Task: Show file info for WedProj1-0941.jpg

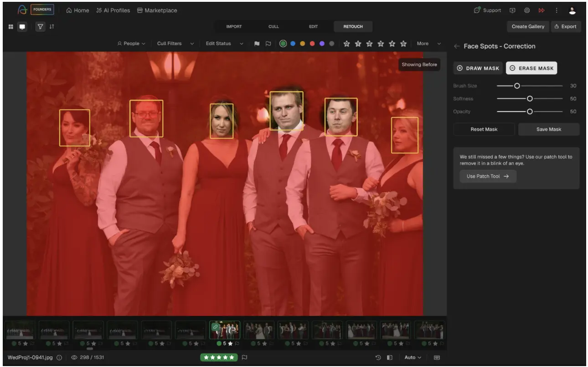Action: [59, 357]
